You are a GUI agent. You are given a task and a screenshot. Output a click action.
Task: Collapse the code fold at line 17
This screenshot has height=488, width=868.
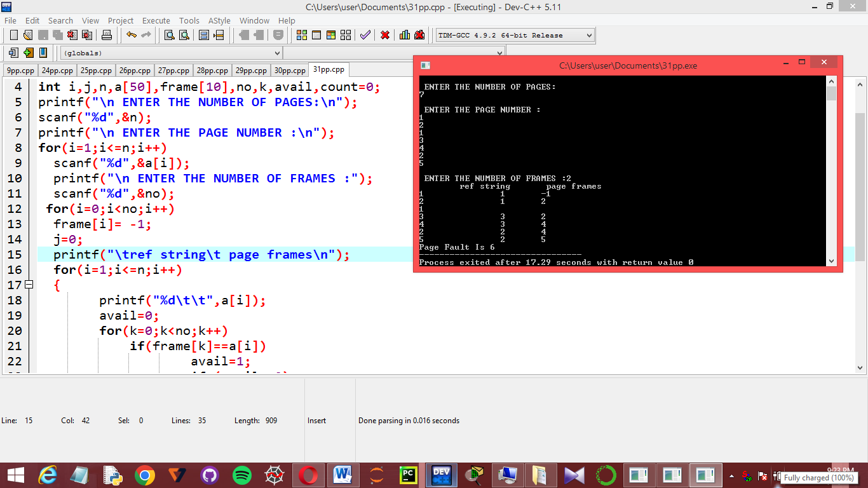point(29,285)
